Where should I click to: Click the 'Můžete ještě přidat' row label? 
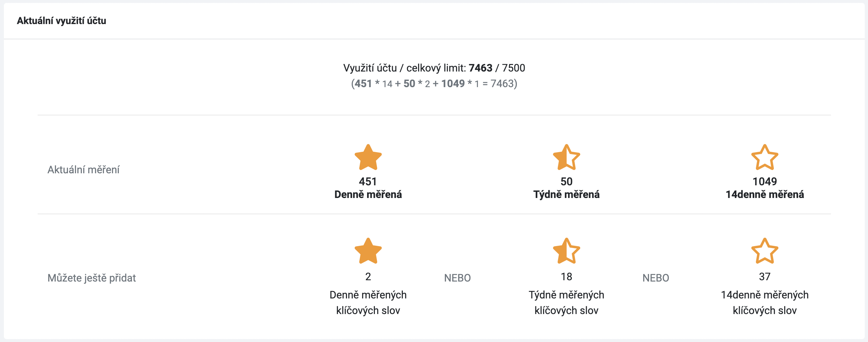[91, 278]
